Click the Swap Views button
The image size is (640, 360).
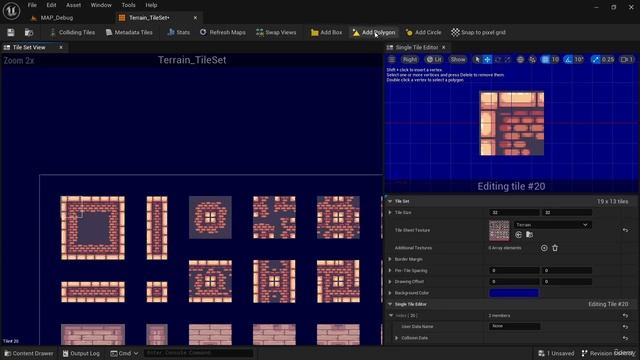pos(276,32)
